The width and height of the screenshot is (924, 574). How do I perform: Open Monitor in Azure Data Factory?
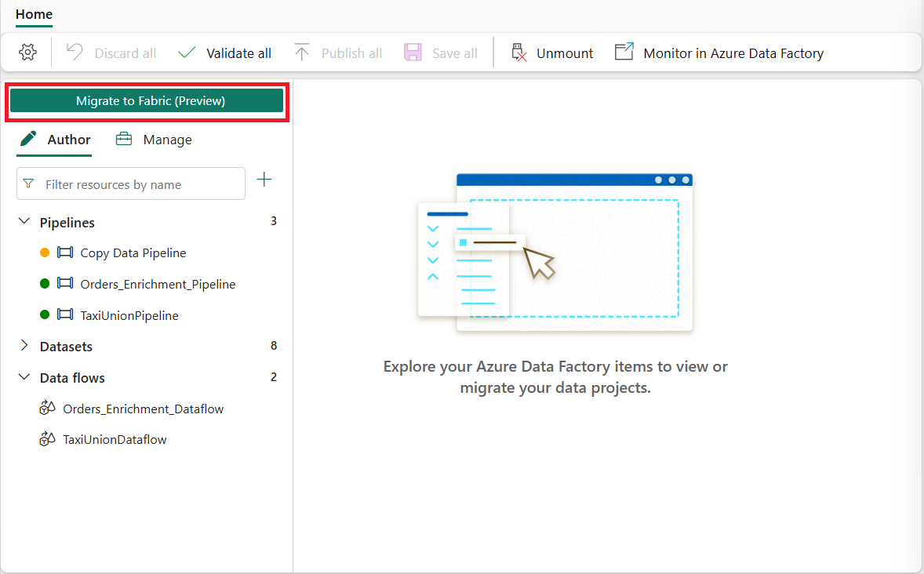click(x=733, y=53)
